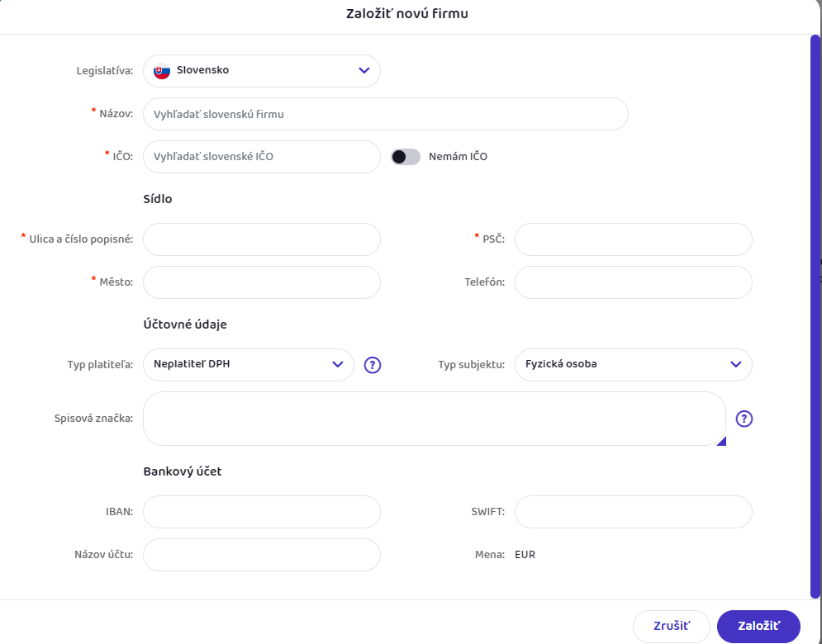This screenshot has width=822, height=644.
Task: Select the SWIFT input field
Action: [633, 512]
